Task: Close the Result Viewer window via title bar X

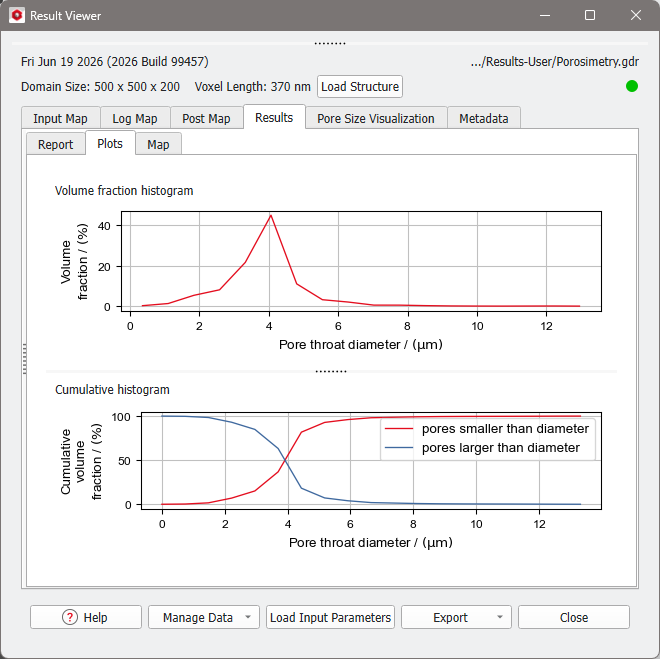Action: (x=636, y=16)
